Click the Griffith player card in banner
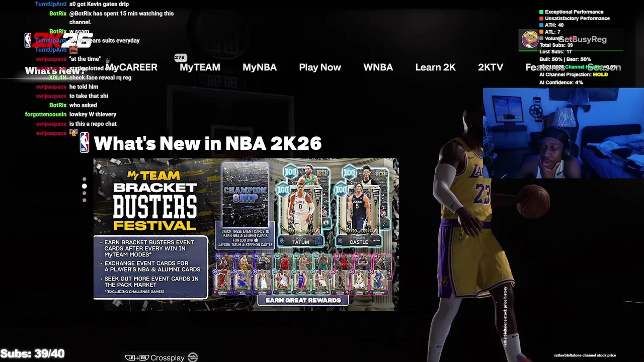644x362 pixels. [222, 282]
